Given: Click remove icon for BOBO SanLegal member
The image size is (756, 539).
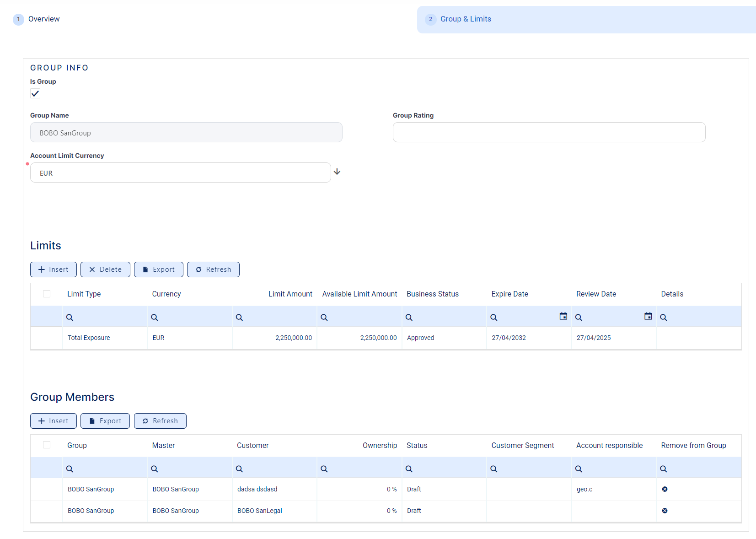Looking at the screenshot, I should point(665,511).
